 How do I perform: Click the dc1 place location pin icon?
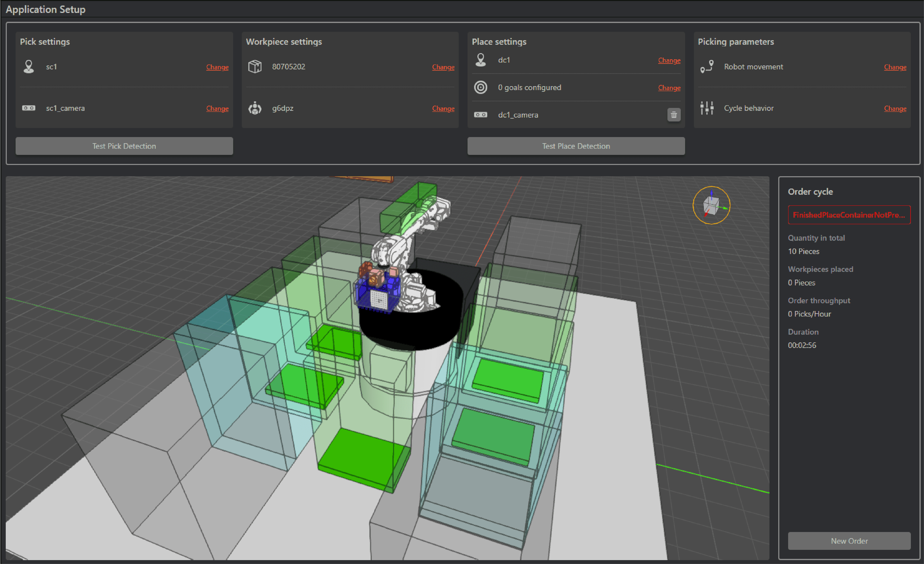pyautogui.click(x=480, y=60)
